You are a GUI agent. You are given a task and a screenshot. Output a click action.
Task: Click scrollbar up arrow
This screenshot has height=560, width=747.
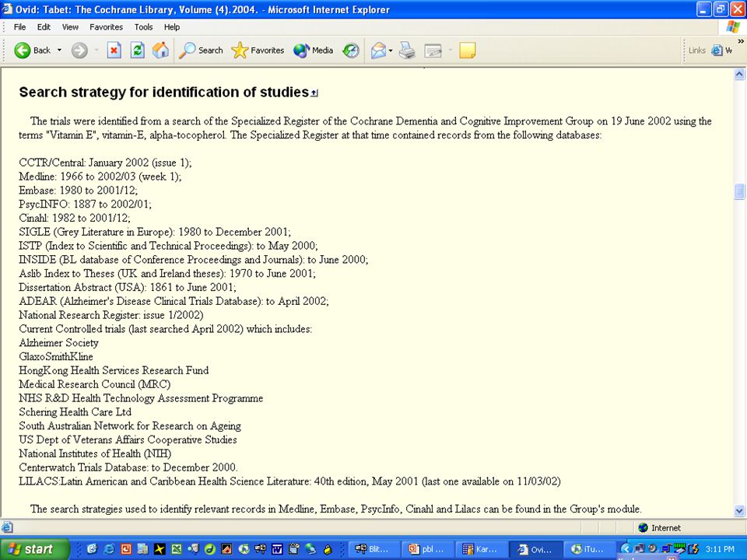[739, 74]
